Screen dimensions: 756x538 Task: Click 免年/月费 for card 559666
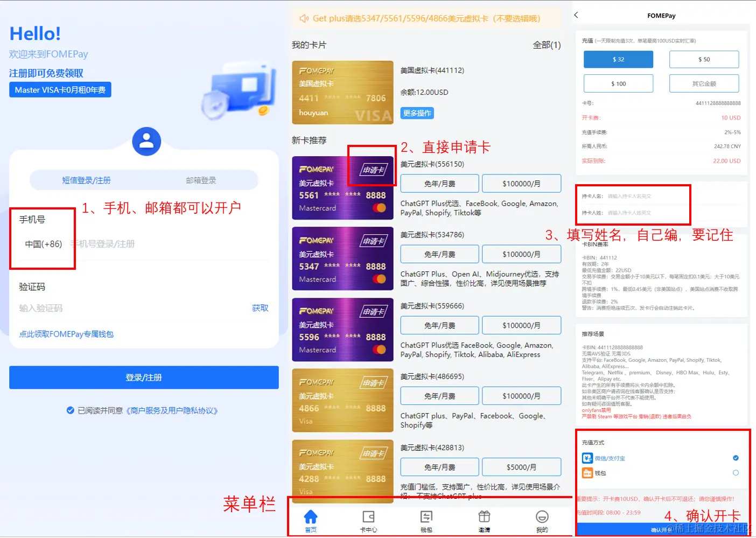click(440, 325)
